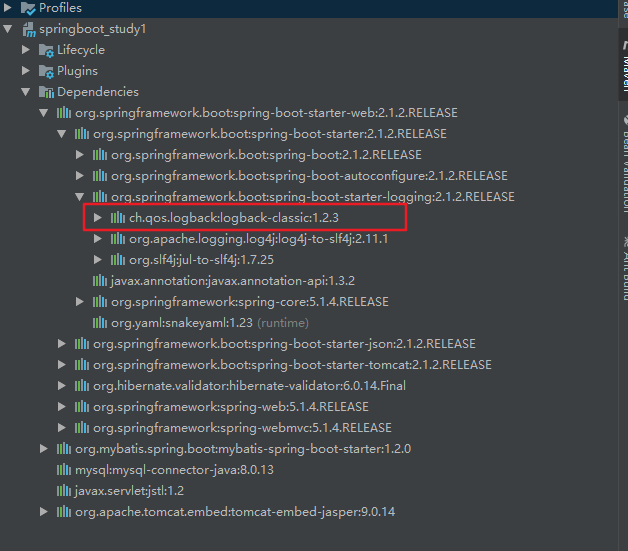Expand hibernate-validator dependency arrow

coord(62,386)
